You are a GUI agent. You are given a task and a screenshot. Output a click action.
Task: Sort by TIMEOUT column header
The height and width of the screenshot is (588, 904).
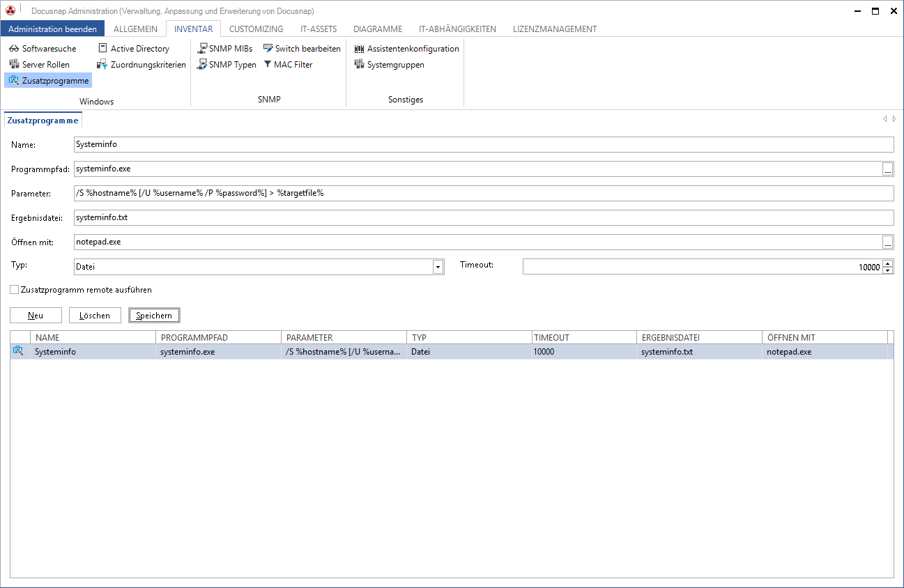[x=584, y=337]
